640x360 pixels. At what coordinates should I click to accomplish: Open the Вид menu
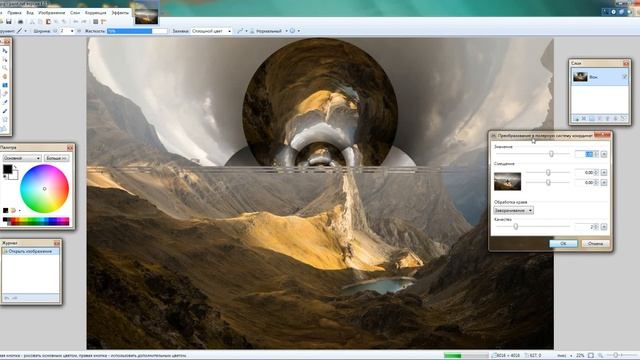coord(30,13)
